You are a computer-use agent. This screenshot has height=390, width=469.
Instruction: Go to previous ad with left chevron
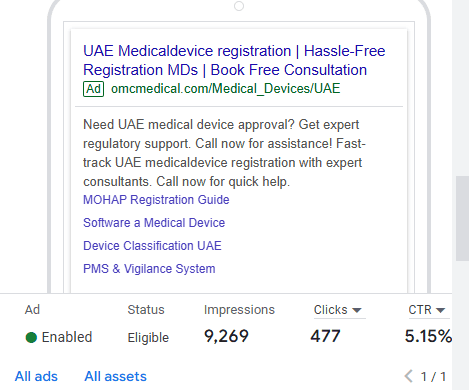click(408, 376)
